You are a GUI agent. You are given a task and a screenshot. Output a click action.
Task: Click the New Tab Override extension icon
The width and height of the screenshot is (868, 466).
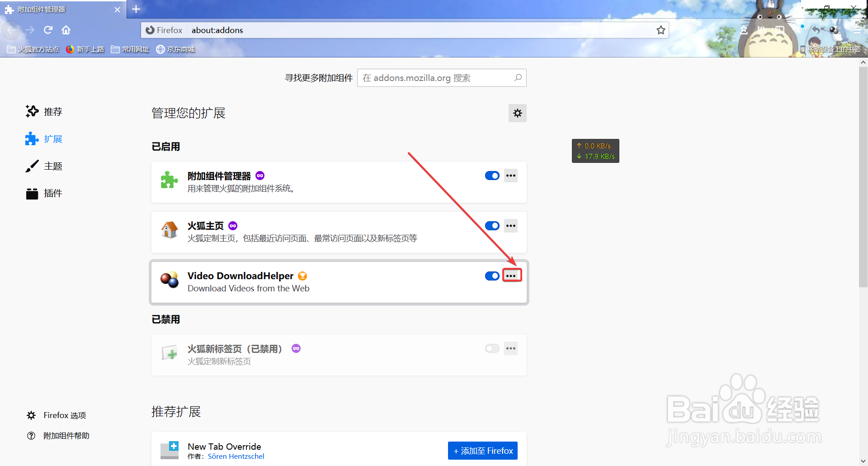[170, 450]
